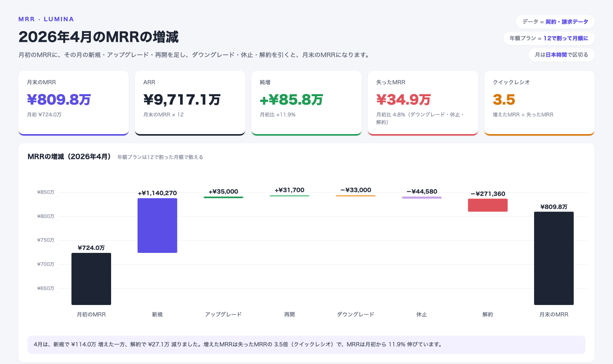Click the 月は日本時間で区切る pill
The image size is (613, 364).
[x=562, y=55]
